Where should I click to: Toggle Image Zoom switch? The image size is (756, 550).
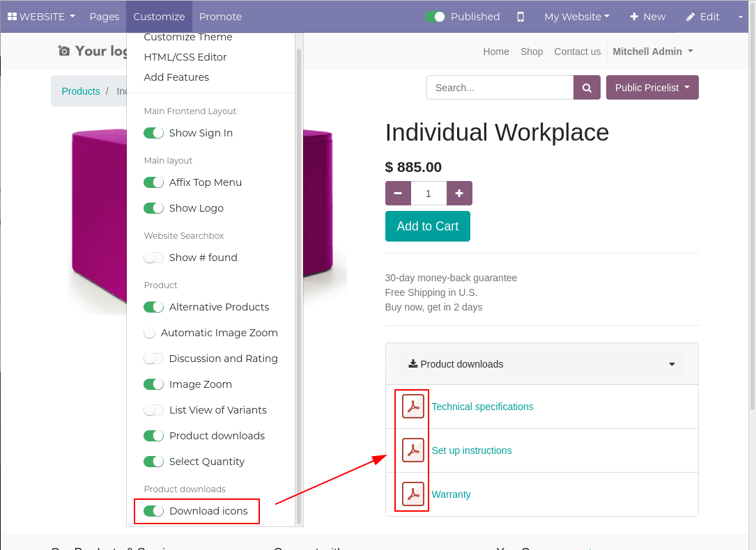(154, 384)
